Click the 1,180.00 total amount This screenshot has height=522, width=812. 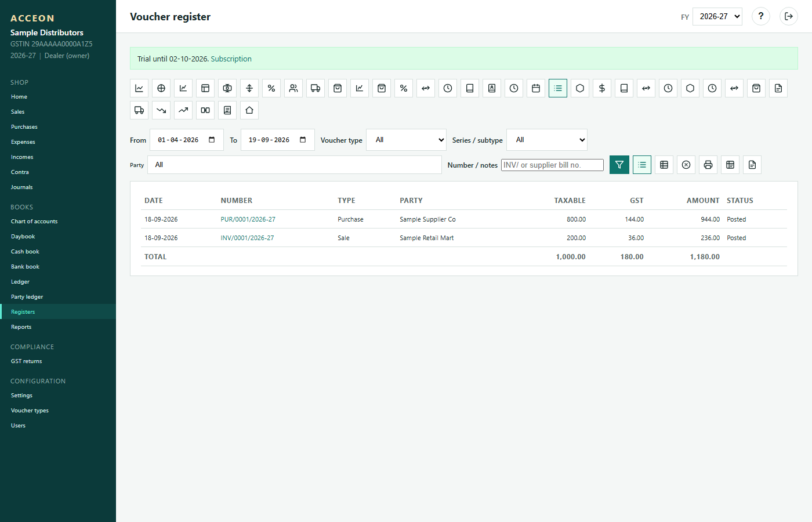[x=705, y=257]
